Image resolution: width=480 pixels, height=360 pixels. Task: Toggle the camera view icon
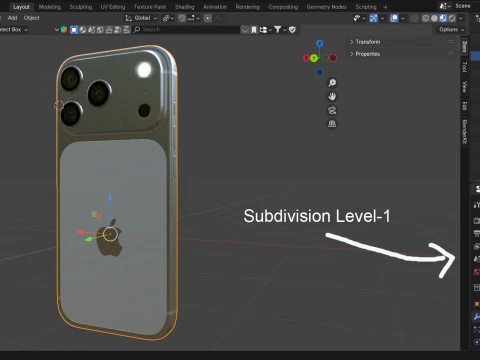332,110
